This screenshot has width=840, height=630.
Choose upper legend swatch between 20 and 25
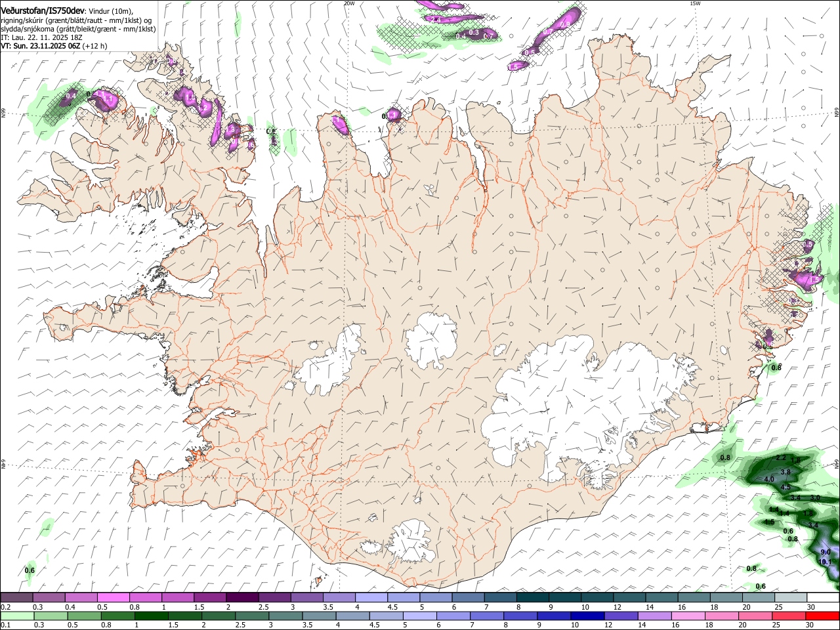click(x=758, y=598)
